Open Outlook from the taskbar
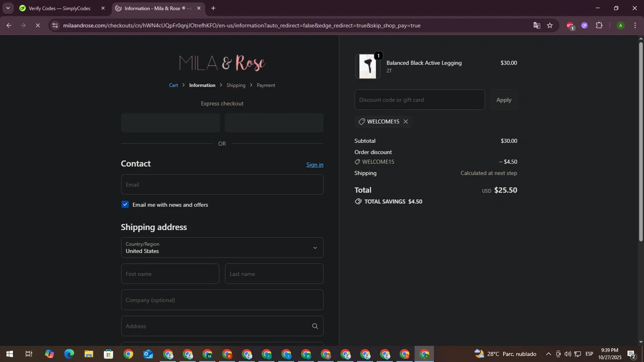The height and width of the screenshot is (362, 644). (x=148, y=354)
